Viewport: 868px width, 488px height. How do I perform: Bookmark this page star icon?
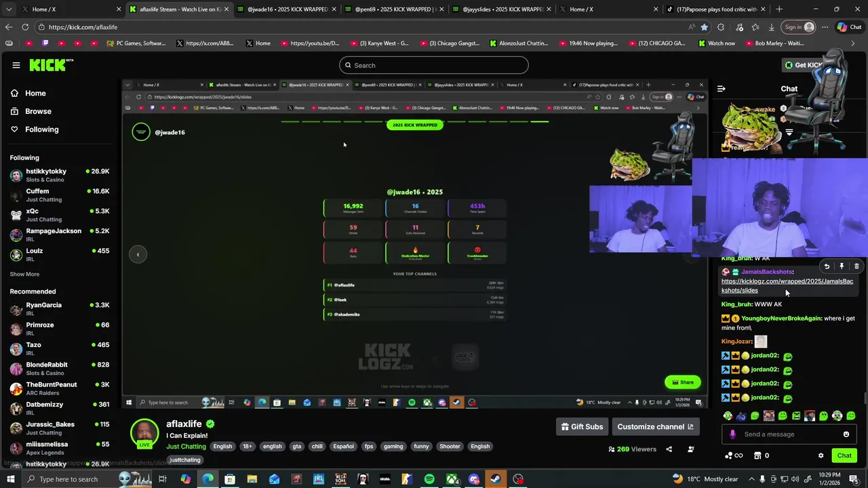(704, 27)
